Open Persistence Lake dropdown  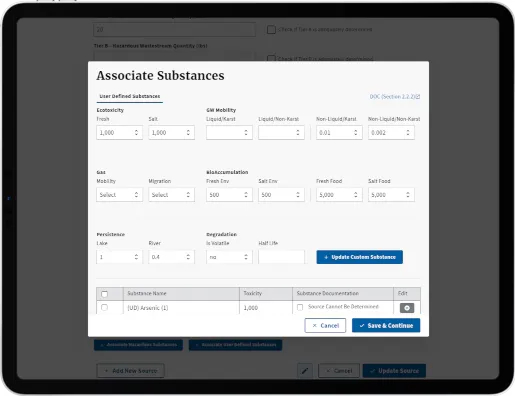click(119, 257)
